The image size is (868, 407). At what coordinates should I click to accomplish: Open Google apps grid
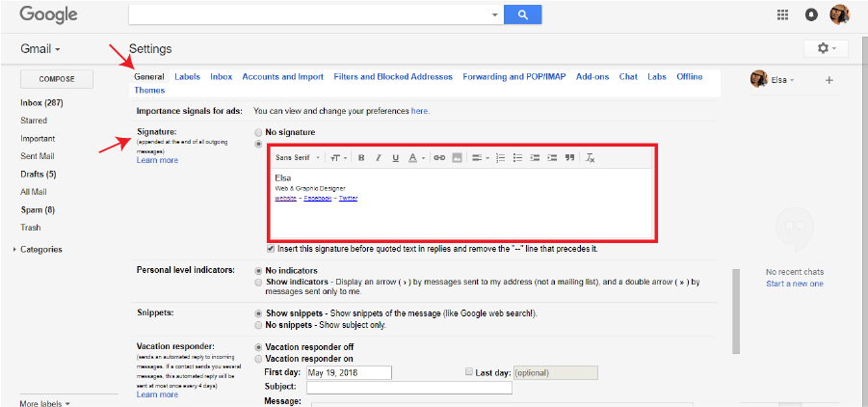click(783, 15)
